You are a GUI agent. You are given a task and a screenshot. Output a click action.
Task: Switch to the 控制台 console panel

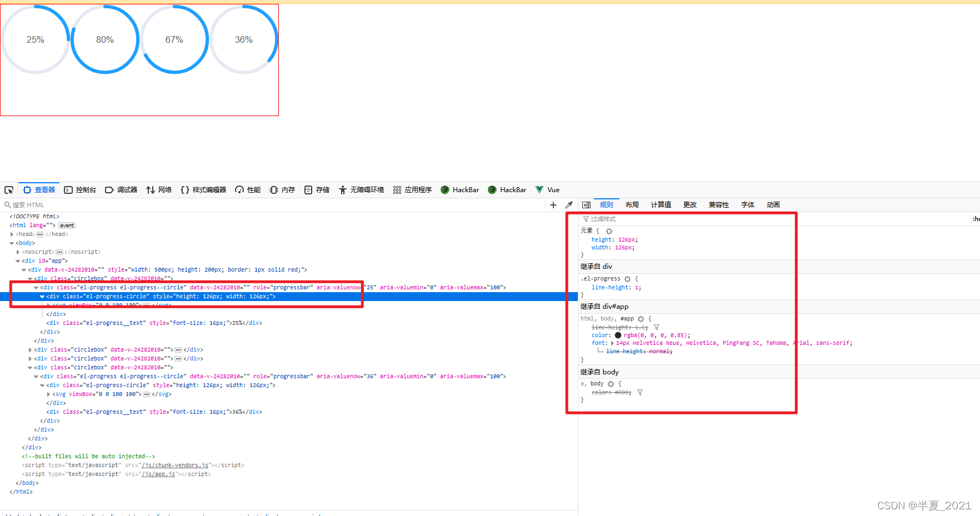click(x=80, y=190)
